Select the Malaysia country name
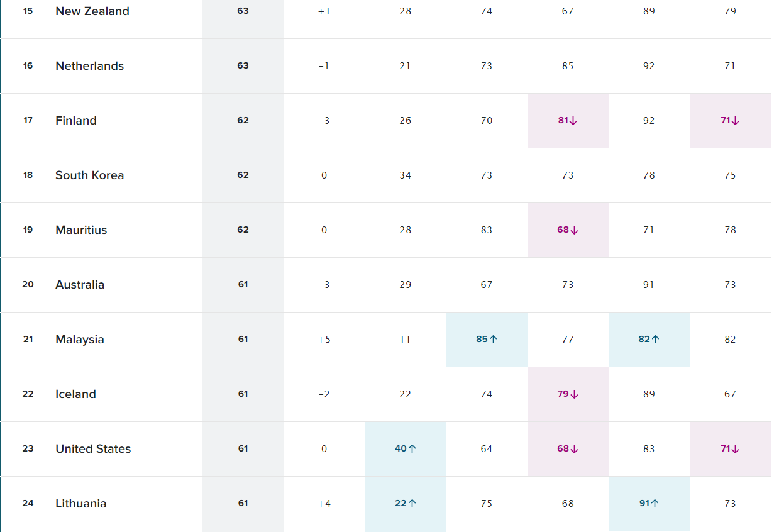Screen dimensions: 779x532 click(x=80, y=340)
